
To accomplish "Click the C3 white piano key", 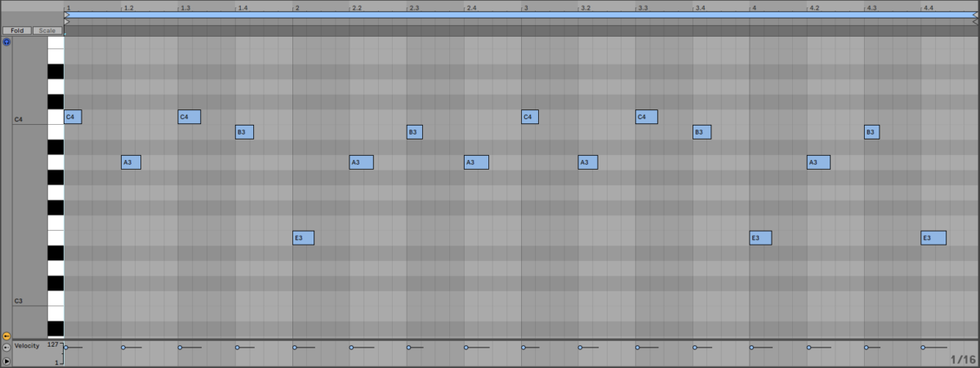I will coord(56,299).
